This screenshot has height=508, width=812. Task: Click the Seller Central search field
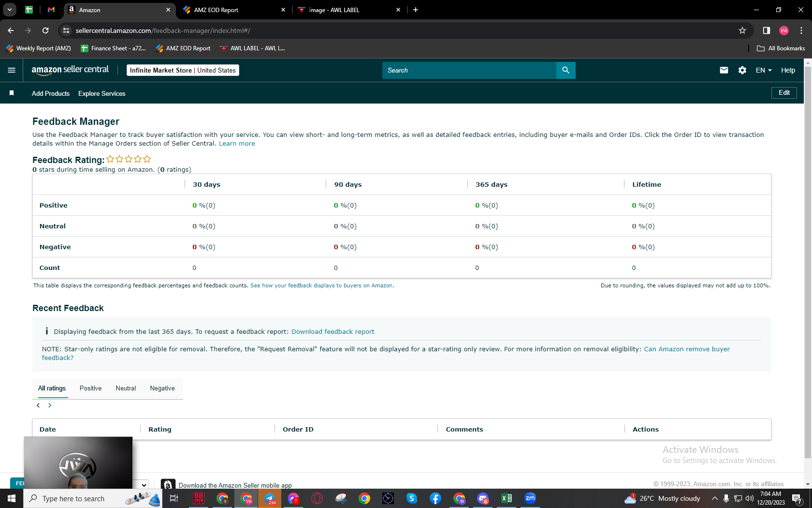coord(469,70)
